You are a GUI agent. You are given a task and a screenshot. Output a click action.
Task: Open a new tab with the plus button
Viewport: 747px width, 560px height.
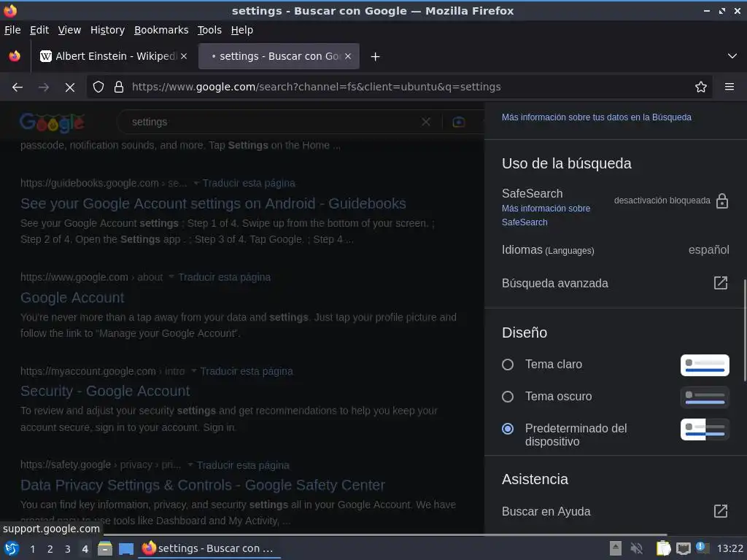(x=376, y=57)
